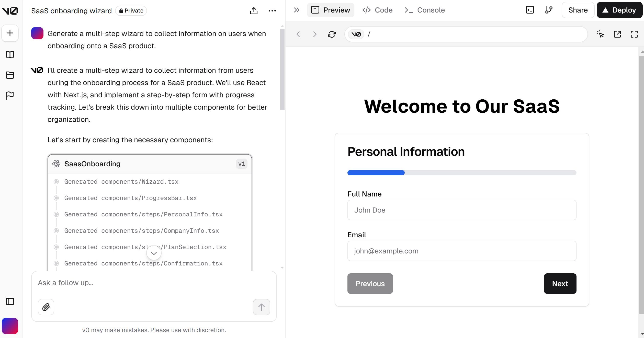Open the three-dot more options menu

[x=272, y=11]
